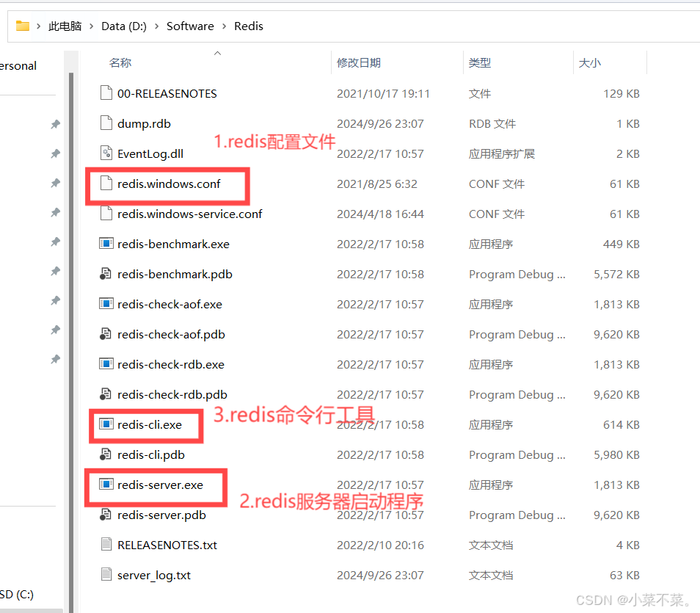
Task: Click Redis in the address breadcrumb
Action: pos(249,26)
